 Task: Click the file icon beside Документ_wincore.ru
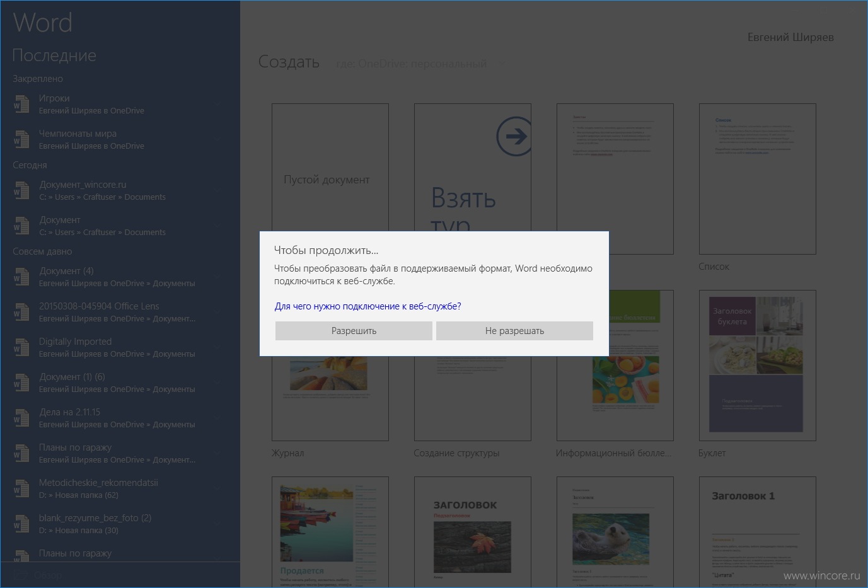click(x=21, y=190)
